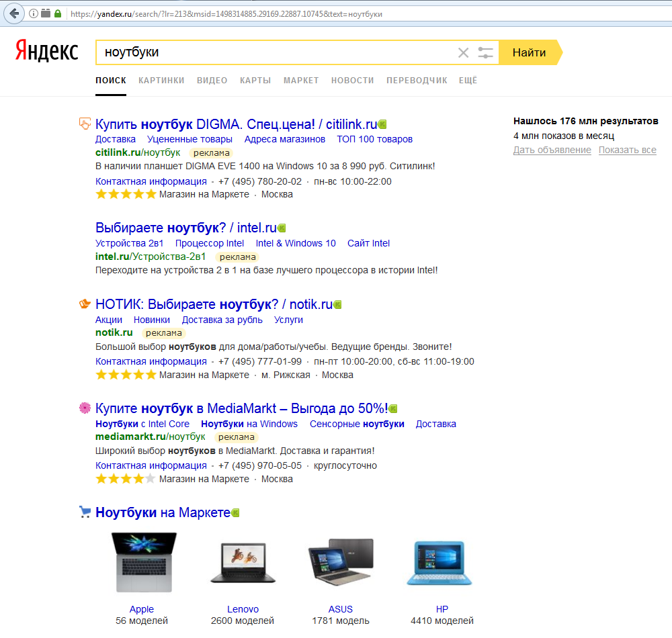Viewport: 672px width, 638px height.
Task: Open Сенсорные ноутбуки sitelink
Action: point(357,424)
